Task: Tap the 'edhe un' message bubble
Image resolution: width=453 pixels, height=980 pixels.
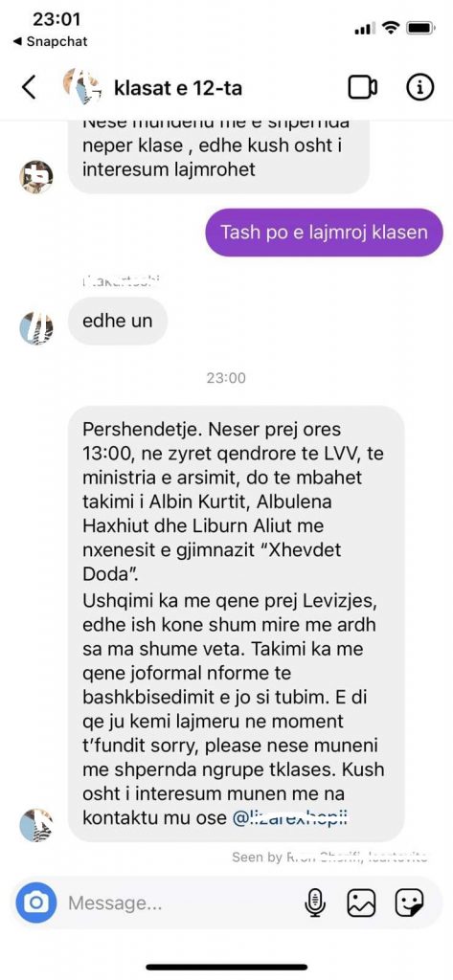Action: (x=118, y=322)
